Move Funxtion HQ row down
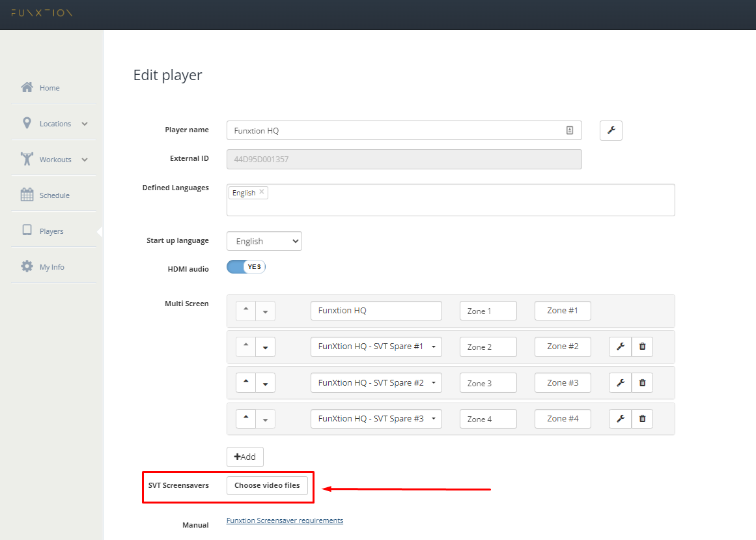The image size is (756, 540). coord(265,311)
